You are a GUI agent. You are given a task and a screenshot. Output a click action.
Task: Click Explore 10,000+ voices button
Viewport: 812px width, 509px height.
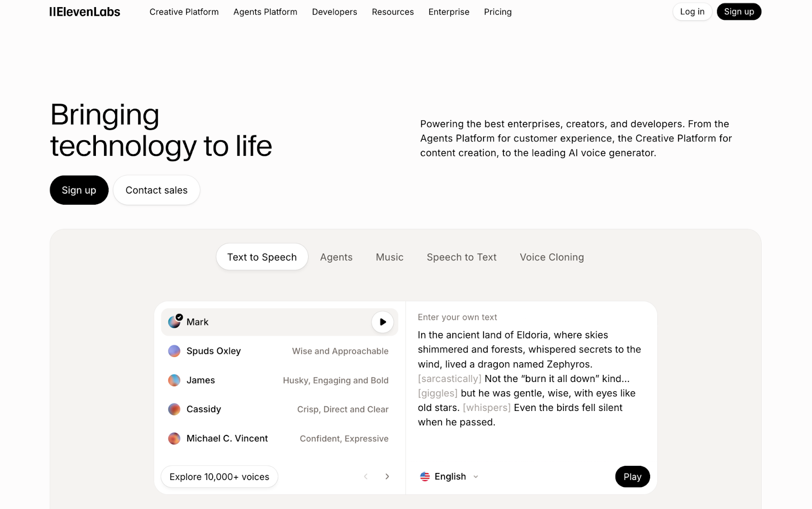[x=219, y=477]
